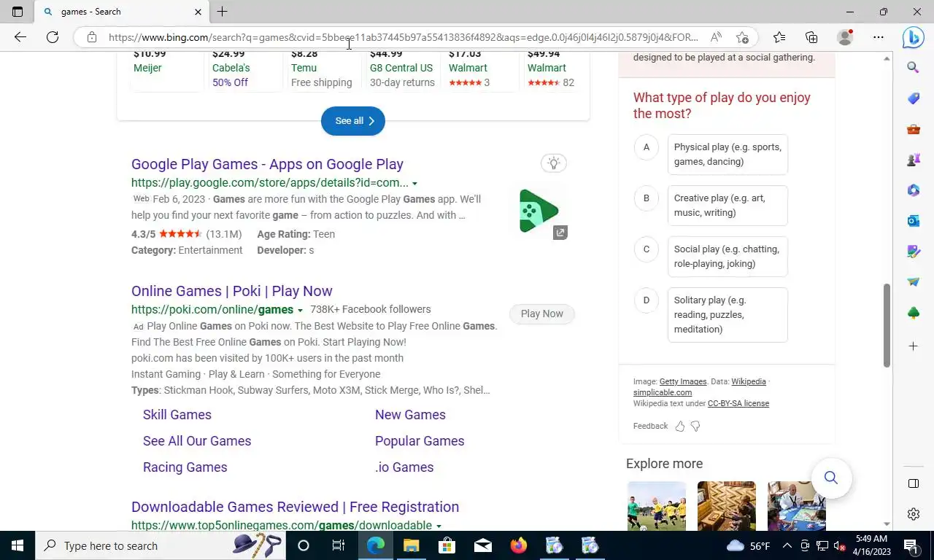934x560 pixels.
Task: Open Bing chat sidebar button
Action: pos(913,37)
